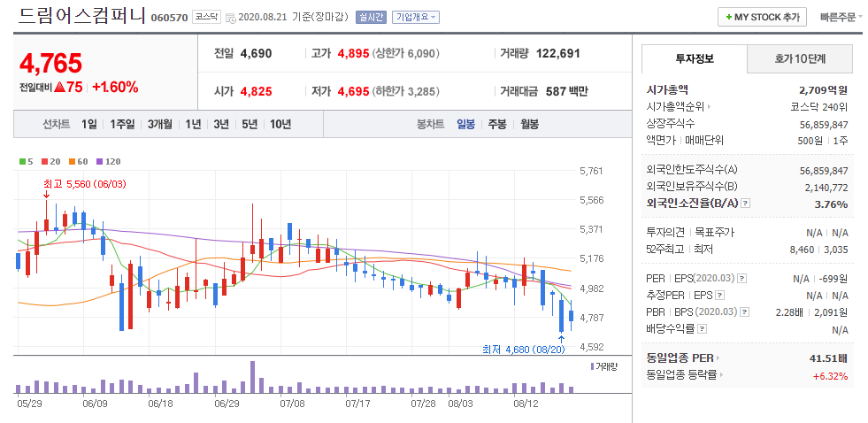Click the current price 4,765
Viewport: 868px width, 423px height.
click(51, 64)
